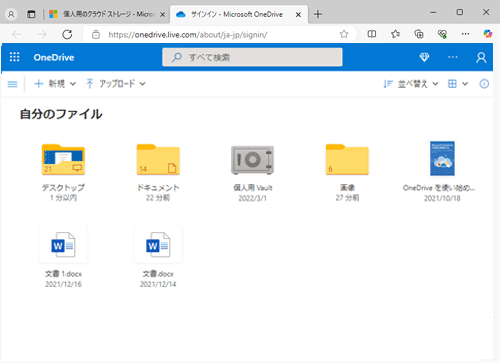
Task: Expand the 並べ替え sort menu
Action: pos(411,84)
